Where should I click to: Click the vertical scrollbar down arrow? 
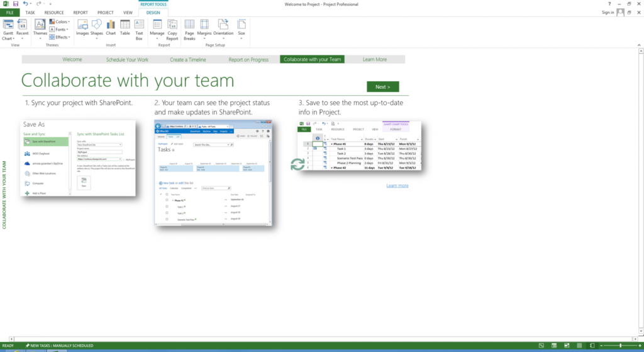pyautogui.click(x=641, y=331)
